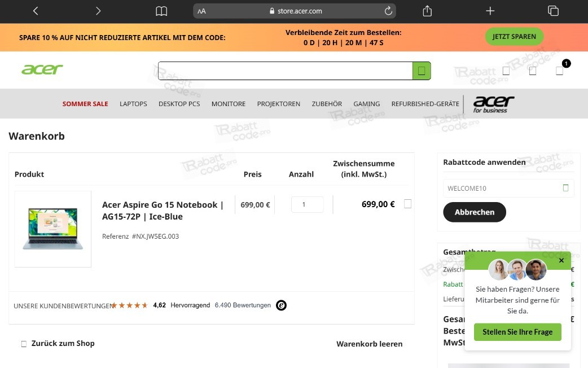Tap the share icon in browser toolbar

point(427,11)
